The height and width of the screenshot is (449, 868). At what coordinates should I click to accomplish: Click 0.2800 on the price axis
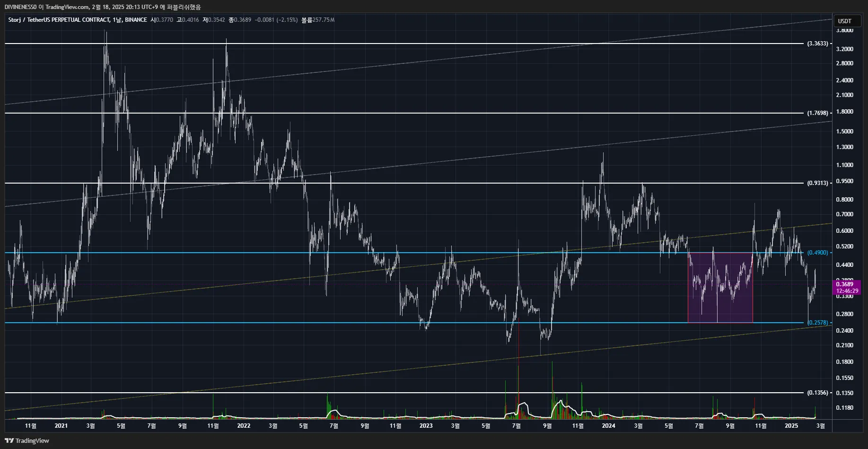[844, 314]
